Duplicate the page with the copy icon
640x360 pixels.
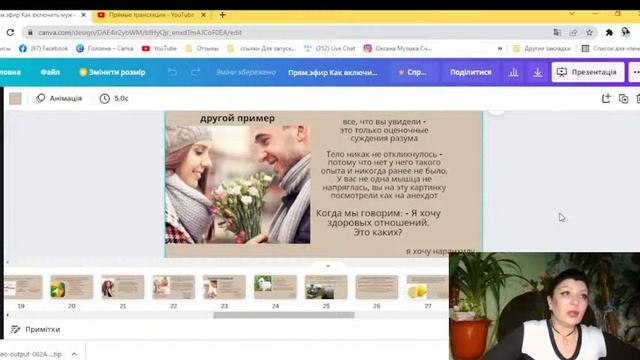pyautogui.click(x=623, y=98)
